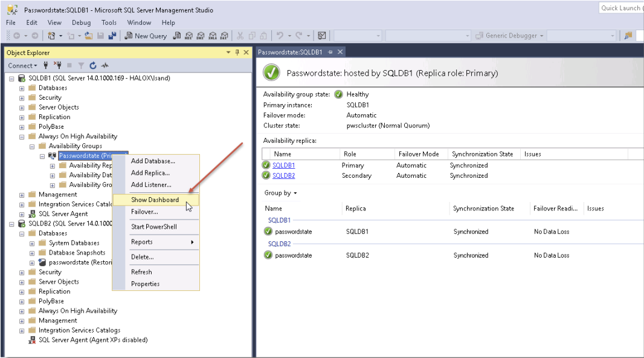The height and width of the screenshot is (358, 644).
Task: Open the Reports submenu
Action: [156, 242]
